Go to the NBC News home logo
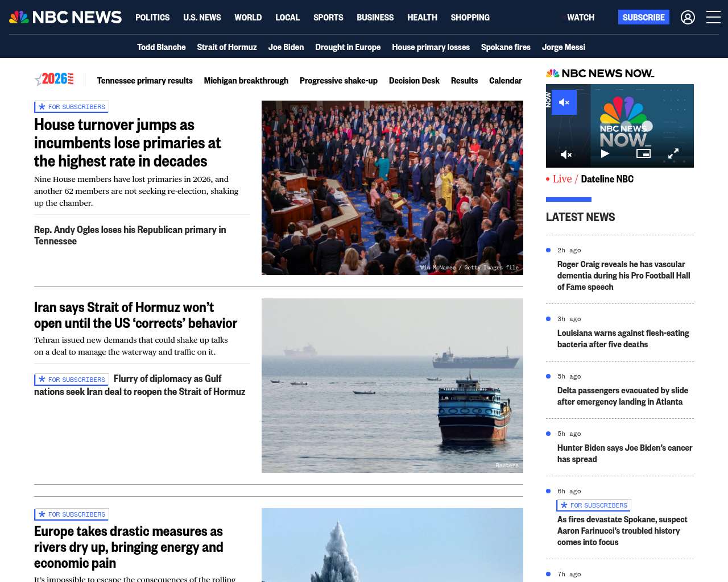Image resolution: width=728 pixels, height=582 pixels. pos(65,17)
